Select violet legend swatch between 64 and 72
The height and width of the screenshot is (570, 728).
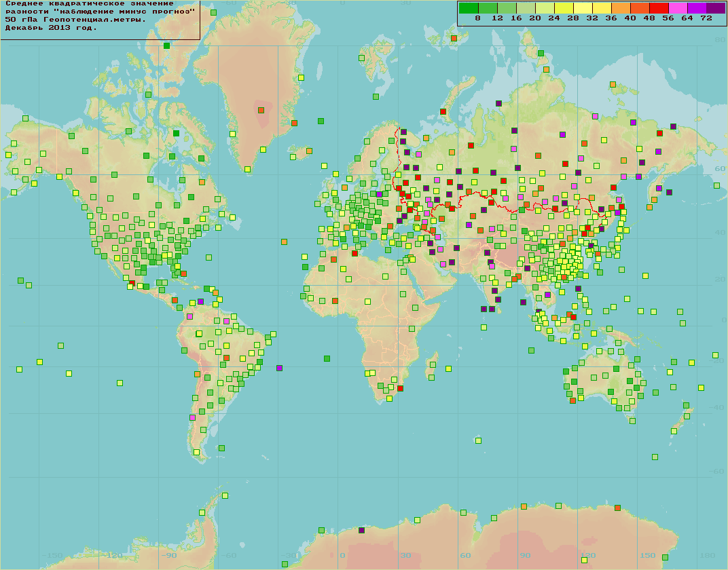(697, 8)
